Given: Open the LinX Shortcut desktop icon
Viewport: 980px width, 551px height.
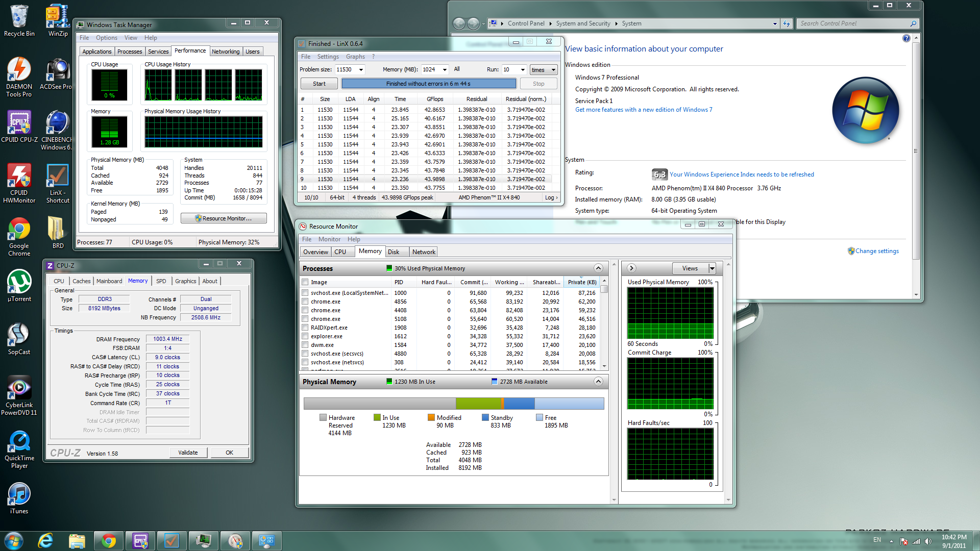Looking at the screenshot, I should tap(57, 177).
